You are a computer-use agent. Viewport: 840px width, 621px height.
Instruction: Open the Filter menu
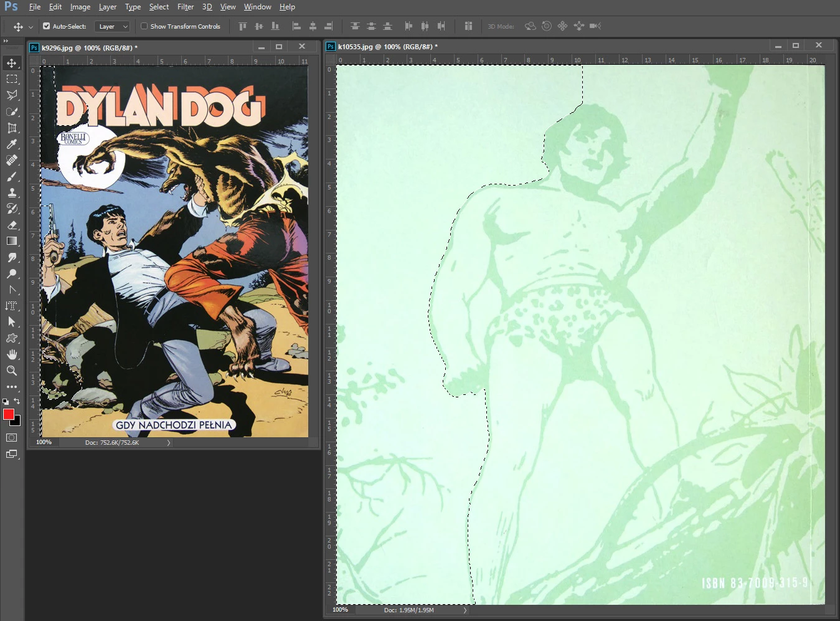[186, 7]
